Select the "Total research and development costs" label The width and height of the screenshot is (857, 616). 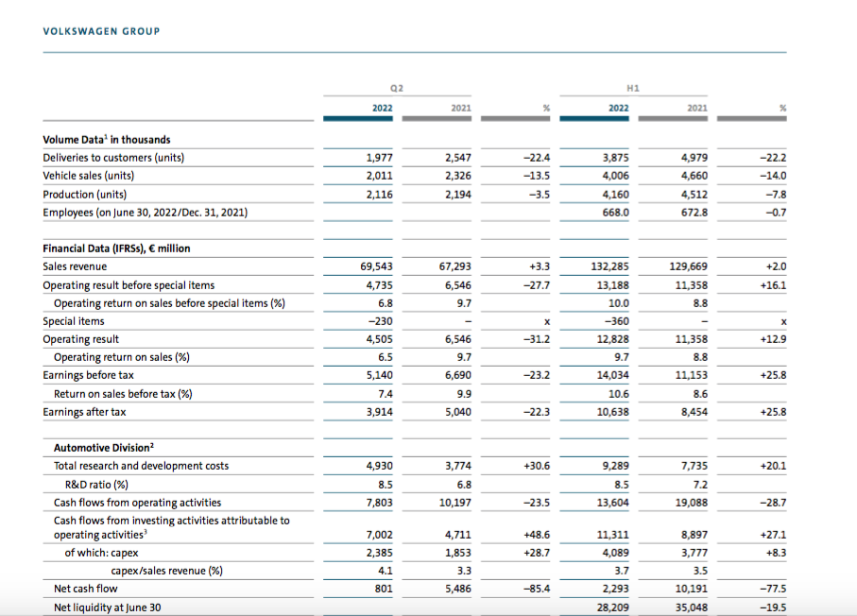141,466
